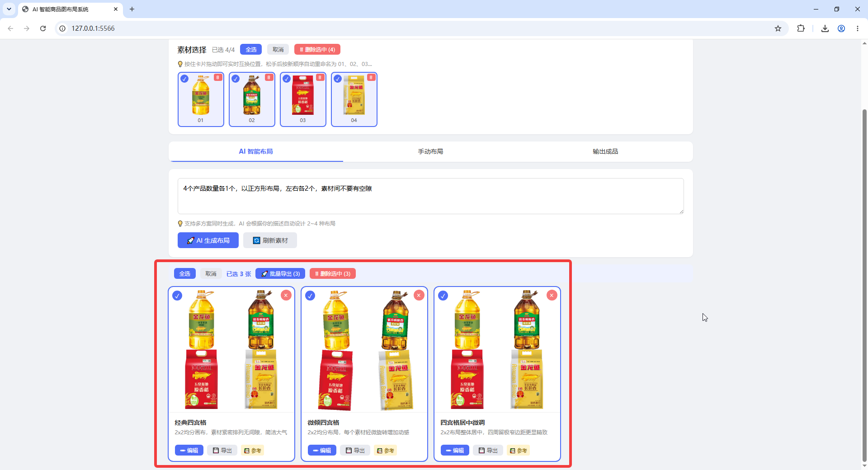Bookmark this page with the star icon
Image resolution: width=868 pixels, height=470 pixels.
pyautogui.click(x=778, y=28)
